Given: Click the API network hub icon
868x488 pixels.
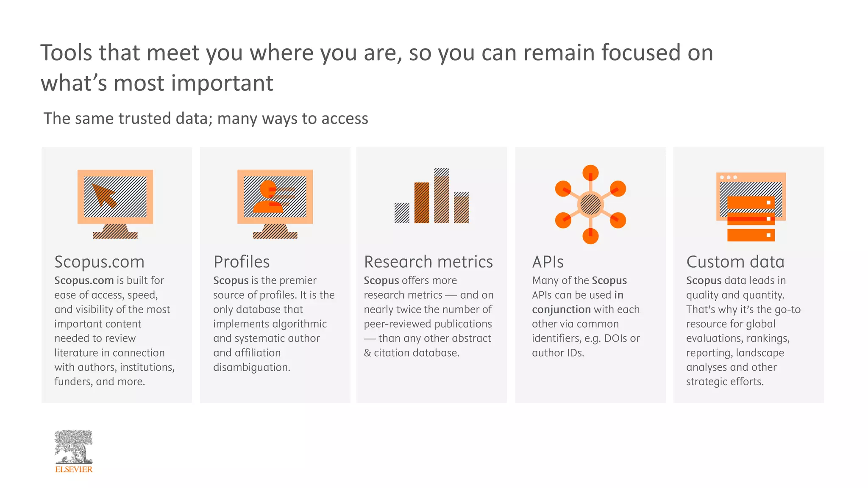Looking at the screenshot, I should tap(590, 205).
